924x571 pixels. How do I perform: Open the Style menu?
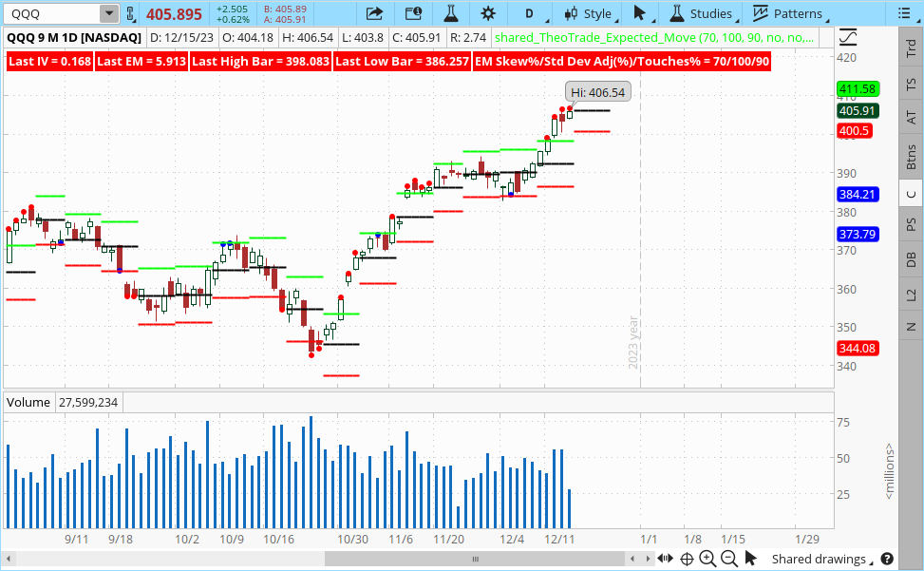588,13
